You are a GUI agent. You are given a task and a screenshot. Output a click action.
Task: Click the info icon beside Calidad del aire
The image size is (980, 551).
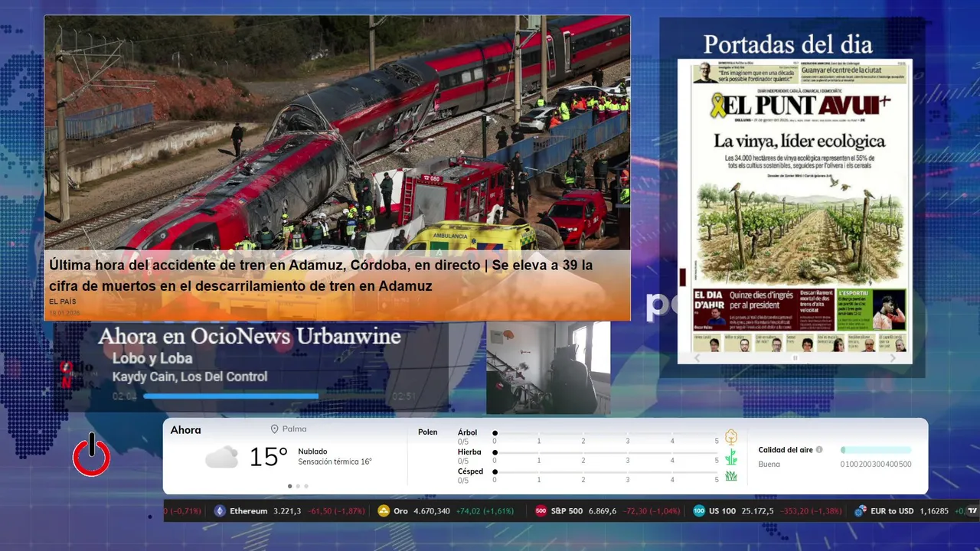coord(819,450)
